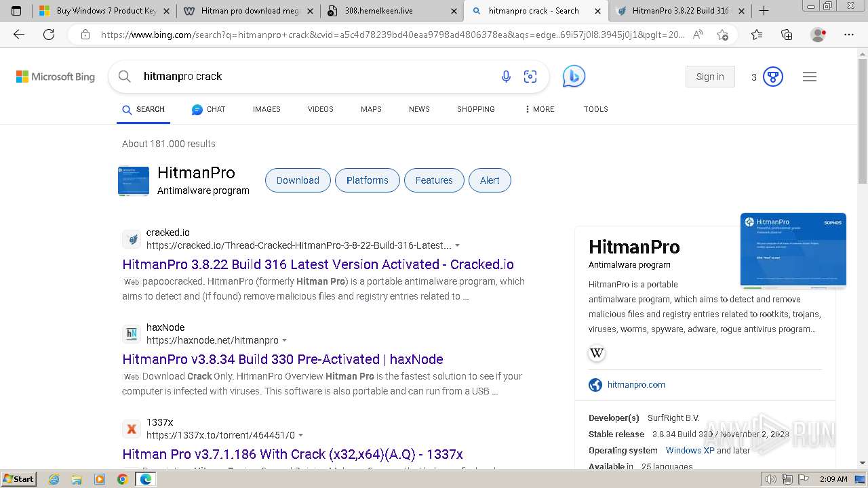This screenshot has width=868, height=488.
Task: Visit hitmanpro.com official site link
Action: coord(636,384)
